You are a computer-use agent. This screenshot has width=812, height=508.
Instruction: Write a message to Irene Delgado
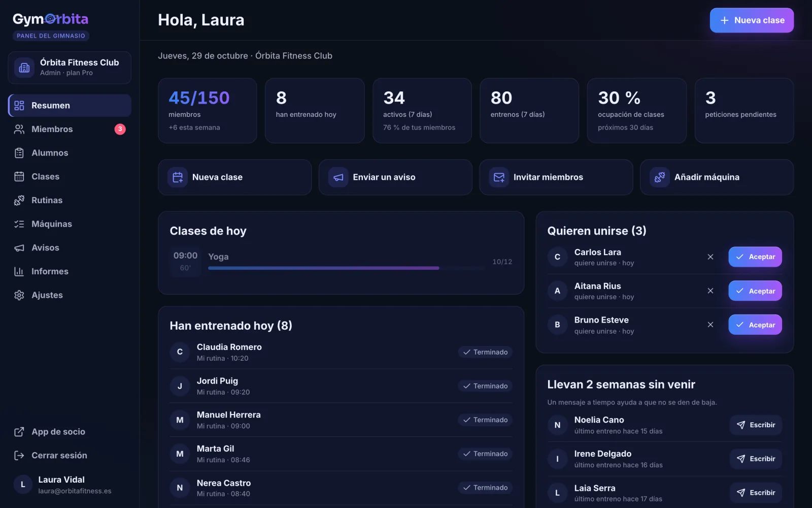[756, 459]
